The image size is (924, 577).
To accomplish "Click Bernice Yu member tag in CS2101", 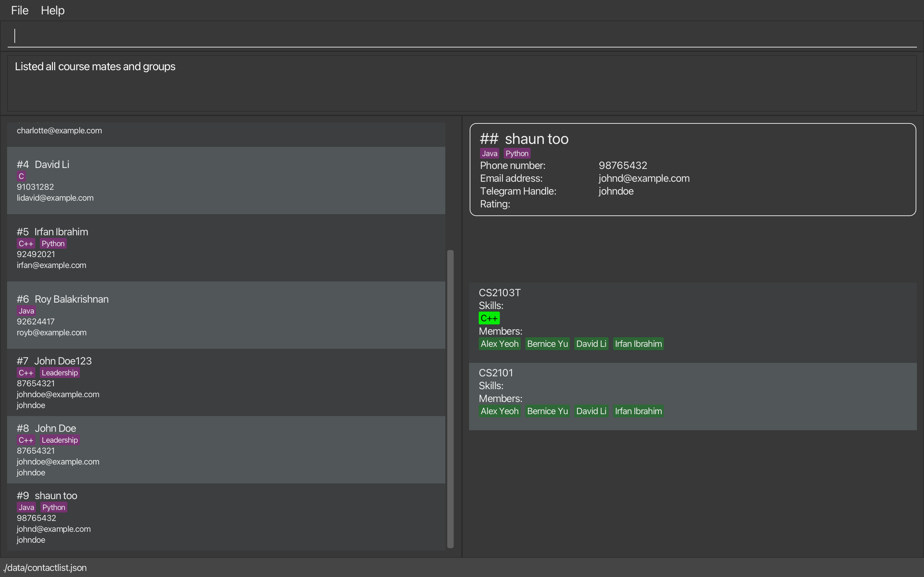I will click(547, 411).
